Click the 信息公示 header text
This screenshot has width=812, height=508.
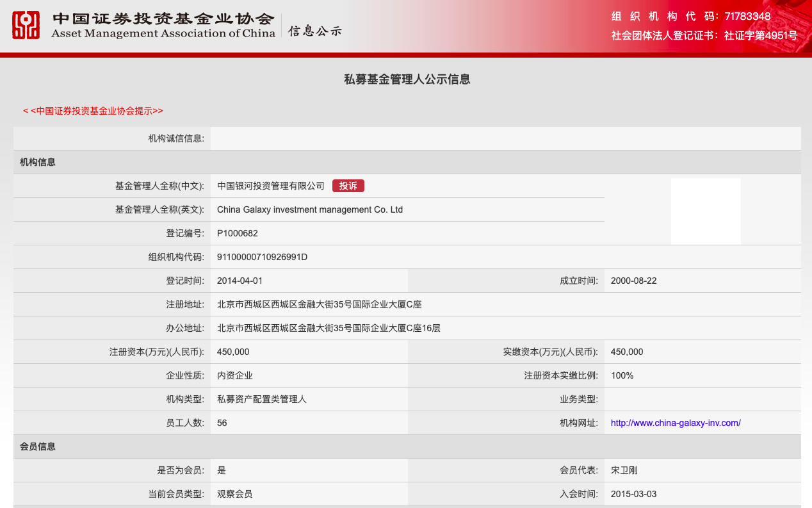(315, 30)
